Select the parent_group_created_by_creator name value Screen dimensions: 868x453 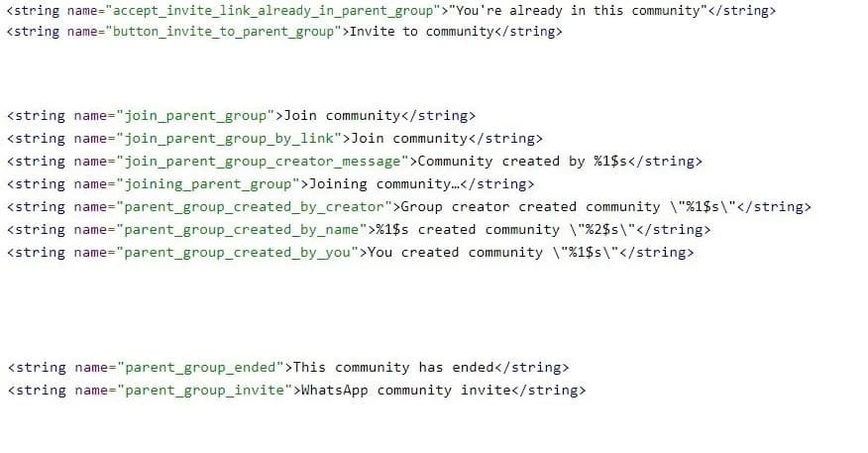254,207
